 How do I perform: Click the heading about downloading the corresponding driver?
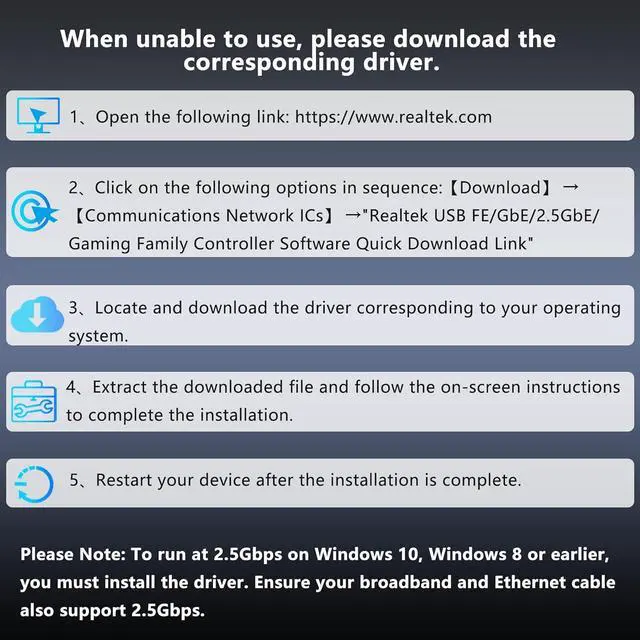tap(308, 51)
